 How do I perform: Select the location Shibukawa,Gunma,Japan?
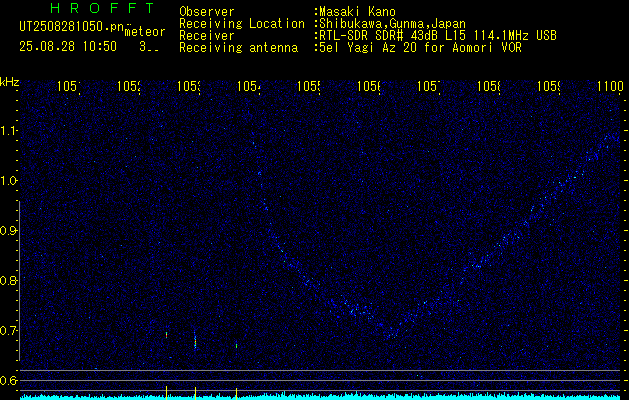coord(392,24)
